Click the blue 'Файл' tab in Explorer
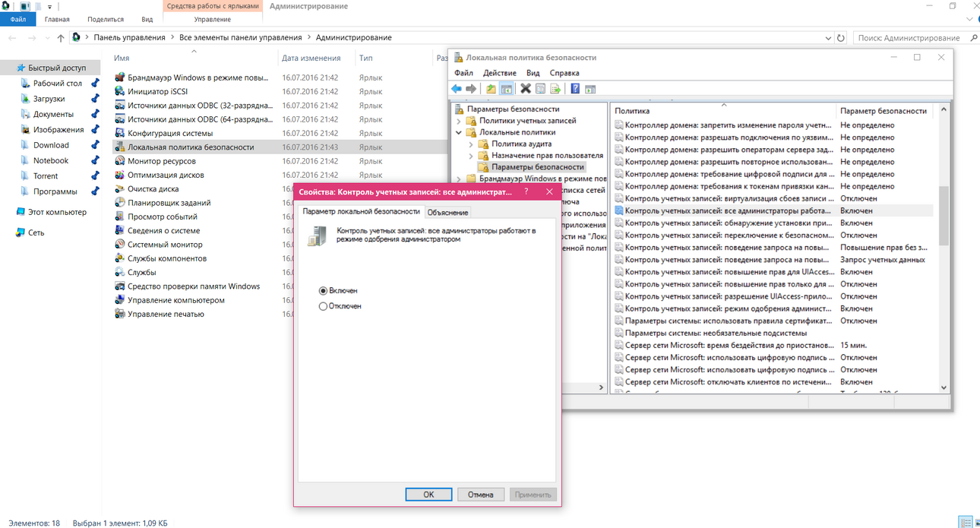This screenshot has width=980, height=528. tap(18, 19)
